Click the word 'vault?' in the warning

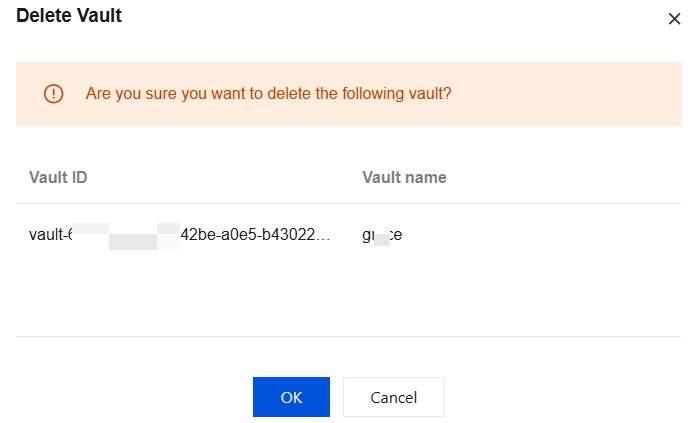431,94
